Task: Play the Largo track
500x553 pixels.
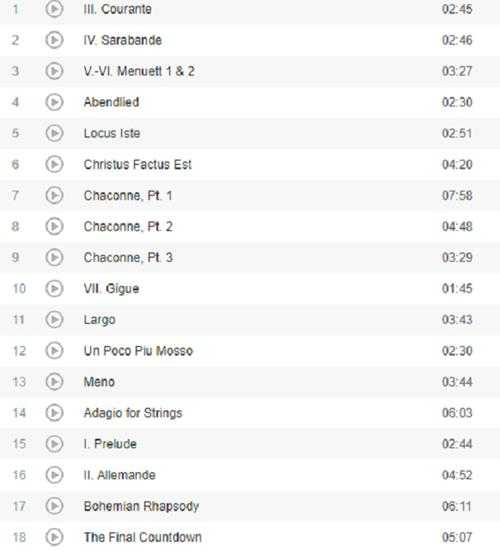Action: [54, 320]
